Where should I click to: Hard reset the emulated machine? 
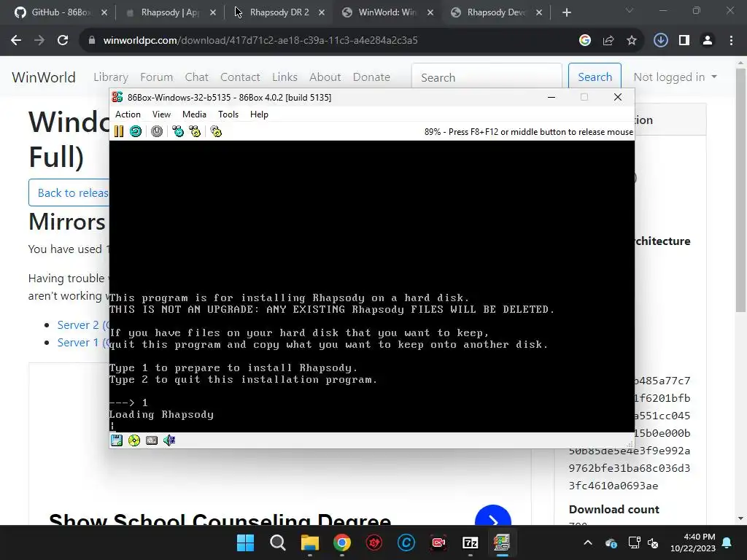click(136, 131)
